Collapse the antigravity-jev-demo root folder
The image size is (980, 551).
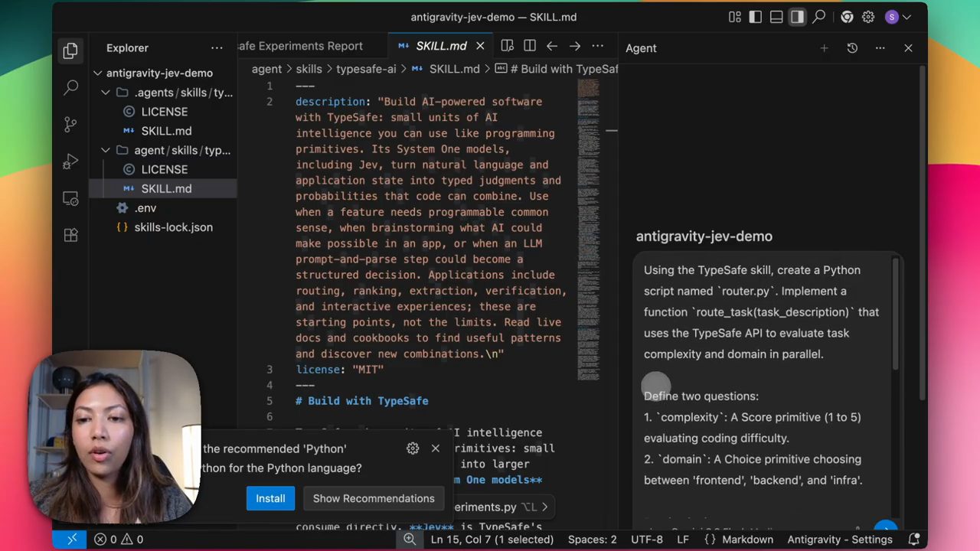point(98,73)
